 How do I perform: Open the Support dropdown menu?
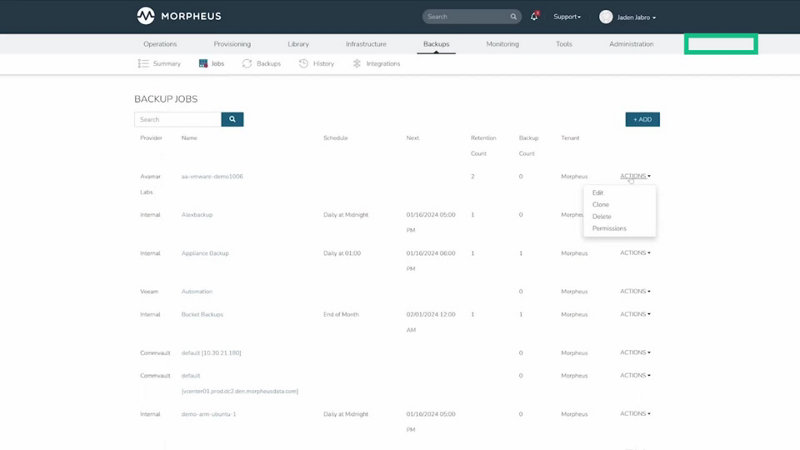point(567,17)
